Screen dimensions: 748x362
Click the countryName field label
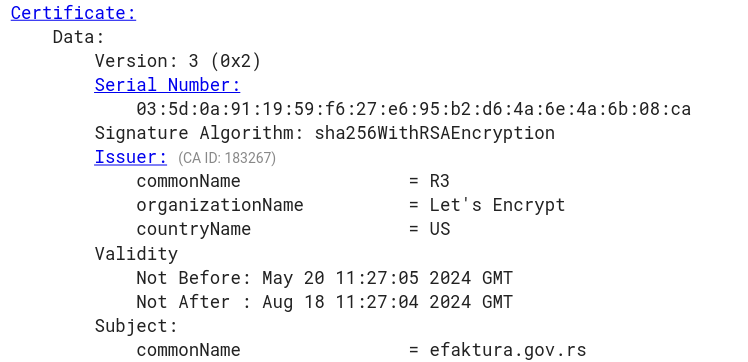[x=194, y=229]
